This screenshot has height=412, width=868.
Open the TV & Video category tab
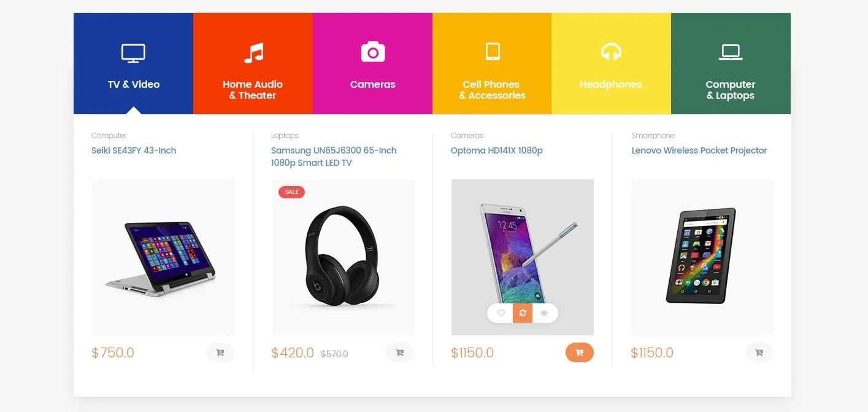click(x=133, y=63)
